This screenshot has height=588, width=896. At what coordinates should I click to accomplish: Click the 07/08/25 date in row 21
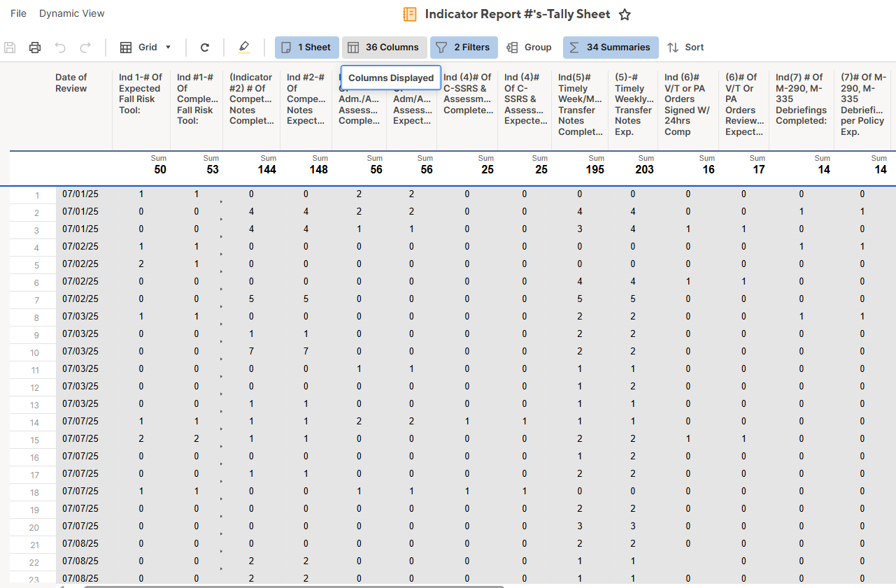tap(80, 543)
